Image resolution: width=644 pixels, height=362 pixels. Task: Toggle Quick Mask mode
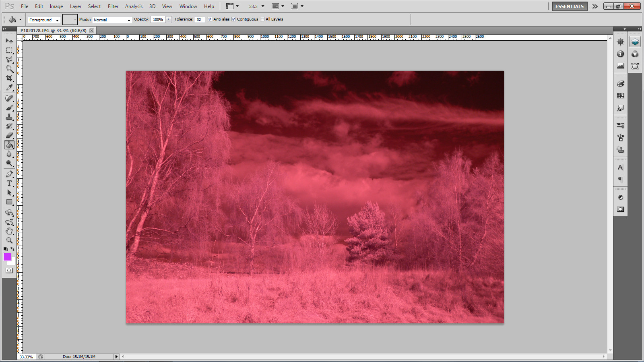9,271
